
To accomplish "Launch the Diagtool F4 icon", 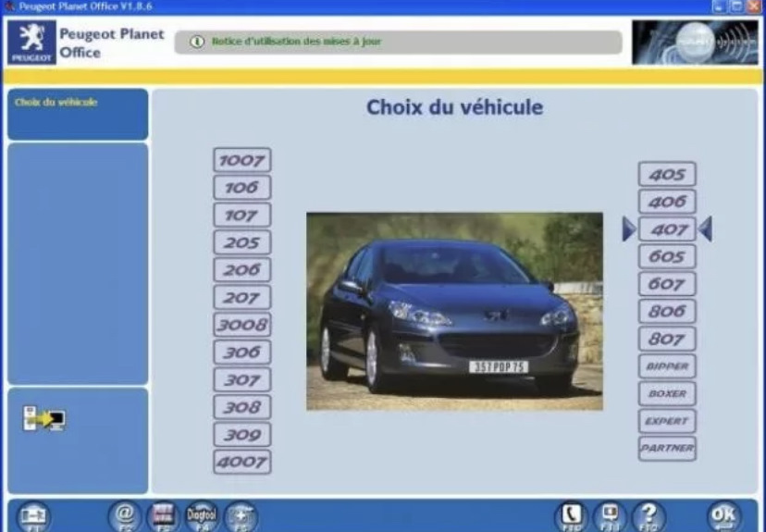I will (202, 515).
